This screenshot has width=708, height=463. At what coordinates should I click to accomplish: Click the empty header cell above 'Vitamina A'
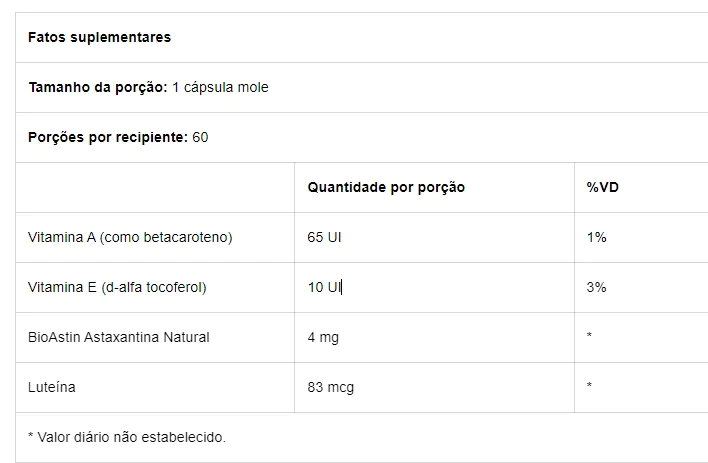click(x=155, y=187)
